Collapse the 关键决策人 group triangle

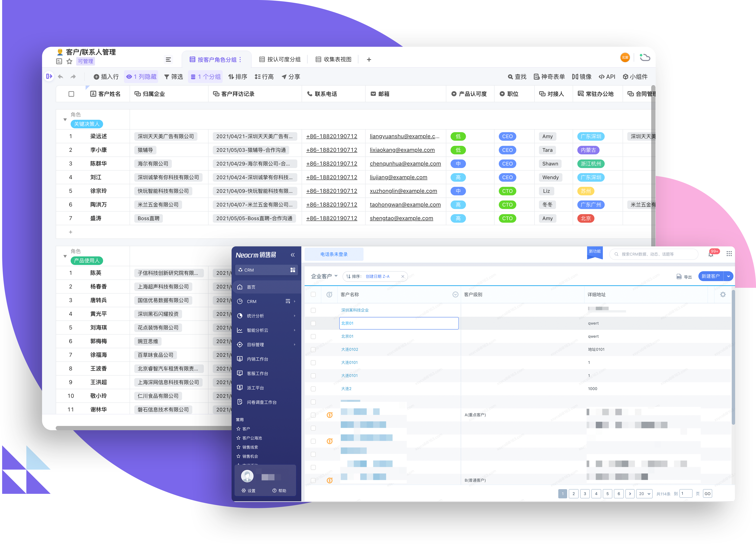(65, 120)
